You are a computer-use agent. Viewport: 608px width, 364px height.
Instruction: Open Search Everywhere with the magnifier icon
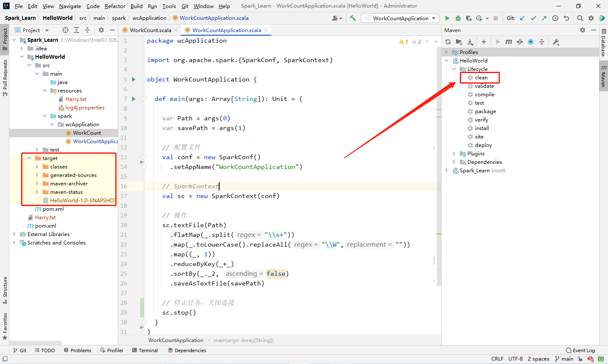[x=579, y=18]
